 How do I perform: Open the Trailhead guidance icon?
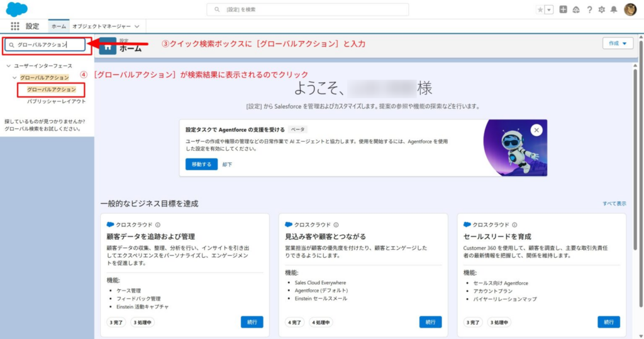tap(576, 9)
